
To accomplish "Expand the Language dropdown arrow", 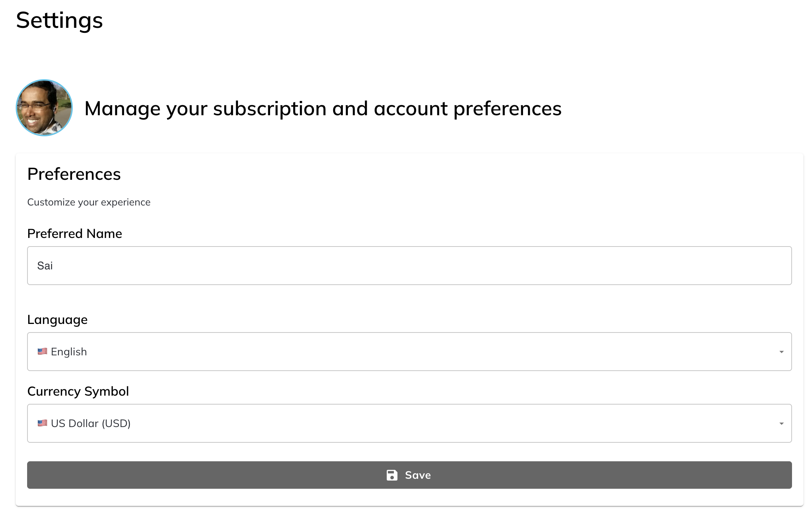I will (x=781, y=352).
